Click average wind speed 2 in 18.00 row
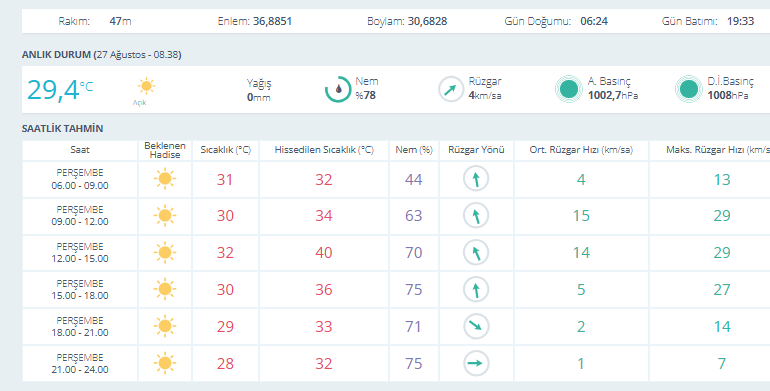 pos(581,326)
